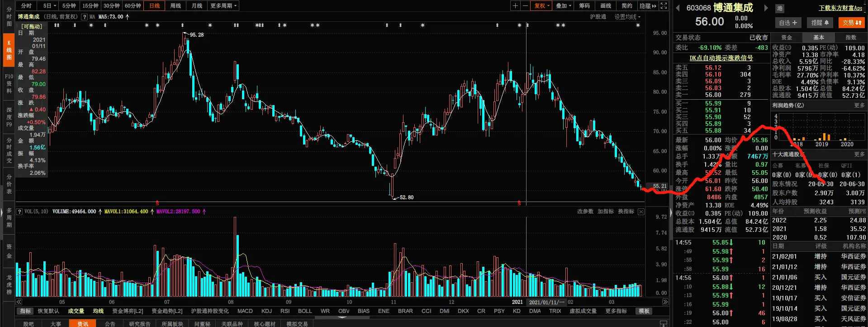Click the 港 market badge icon
868x327 pixels.
tap(779, 8)
